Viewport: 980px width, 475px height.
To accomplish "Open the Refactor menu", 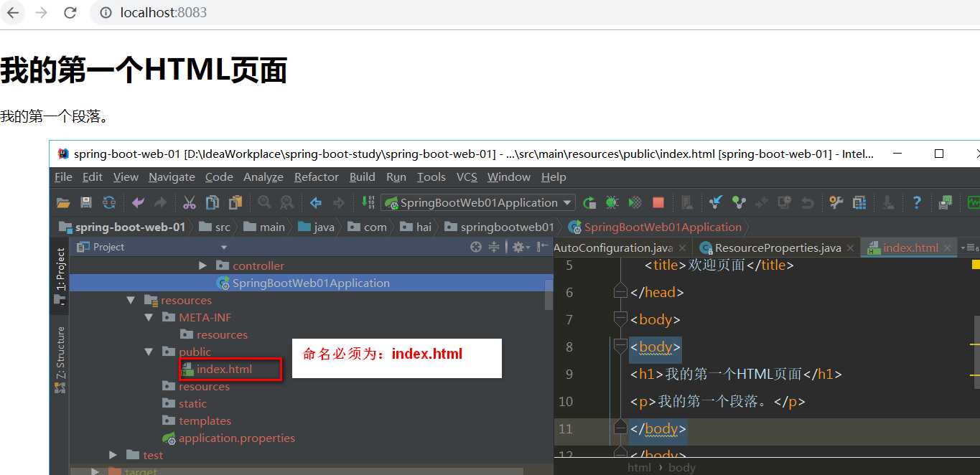I will click(x=317, y=177).
